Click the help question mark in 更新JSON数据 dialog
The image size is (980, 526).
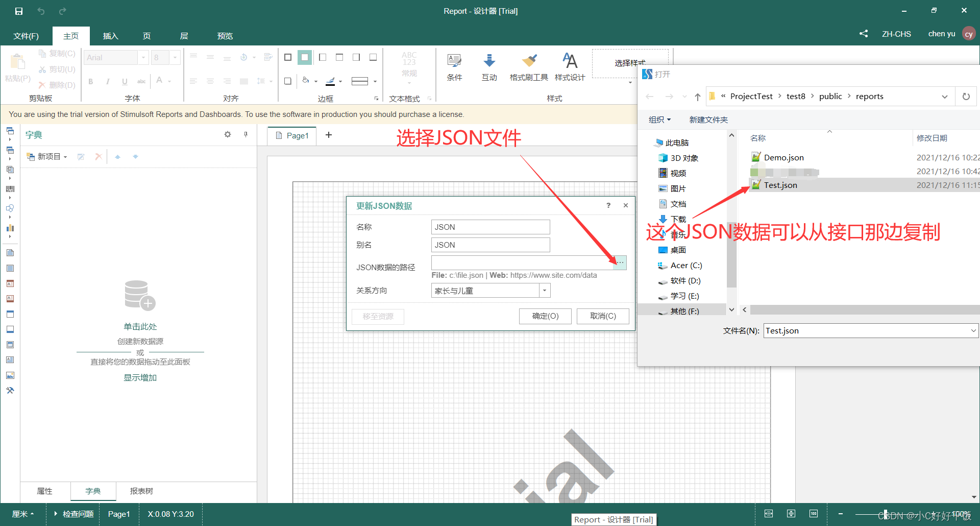coord(608,205)
